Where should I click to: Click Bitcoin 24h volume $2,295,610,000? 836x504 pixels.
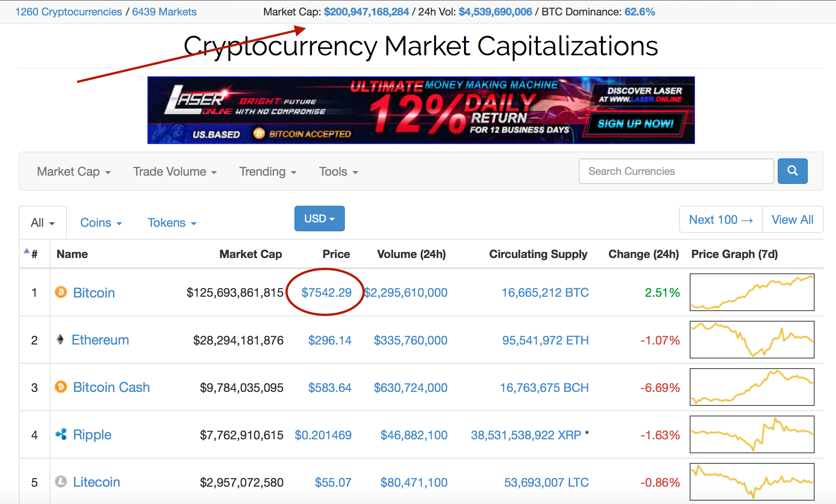[406, 293]
